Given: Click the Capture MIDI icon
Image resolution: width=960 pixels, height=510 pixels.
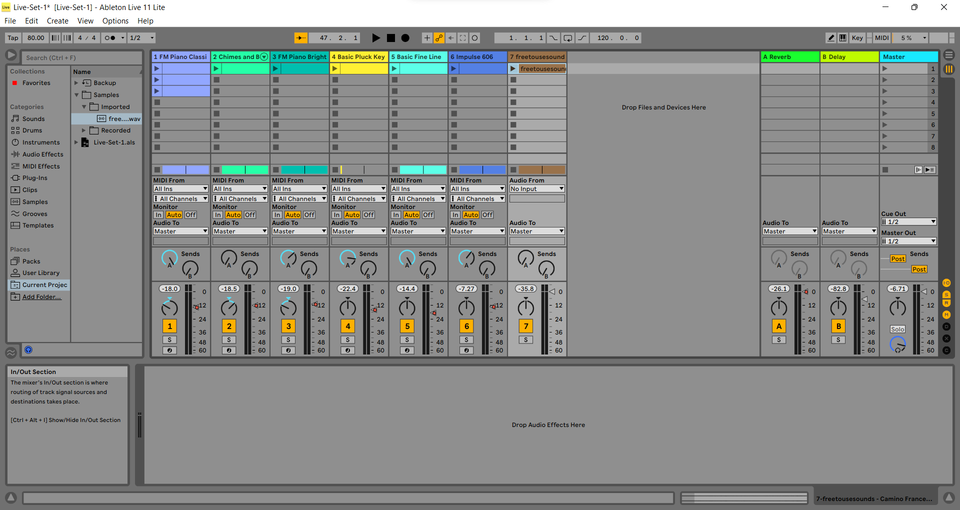Looking at the screenshot, I should pos(463,38).
